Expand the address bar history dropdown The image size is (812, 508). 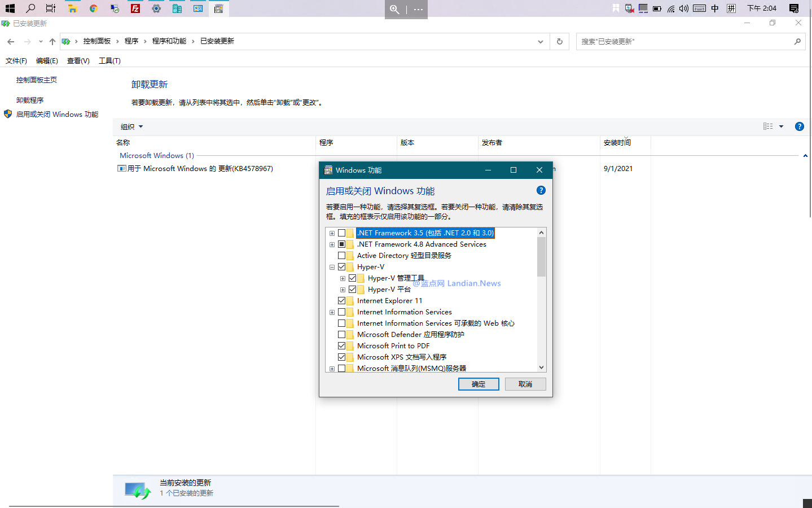pos(540,41)
